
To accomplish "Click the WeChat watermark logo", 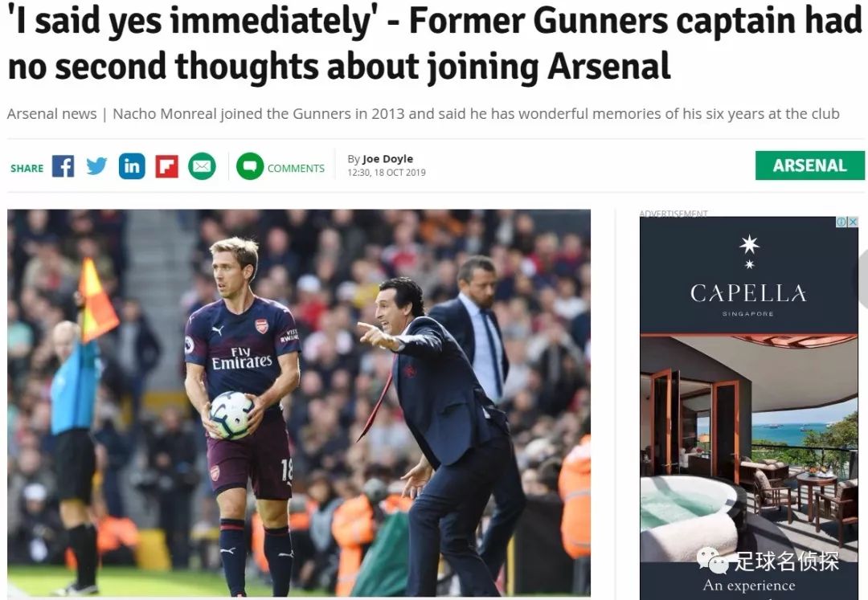I will pyautogui.click(x=713, y=560).
